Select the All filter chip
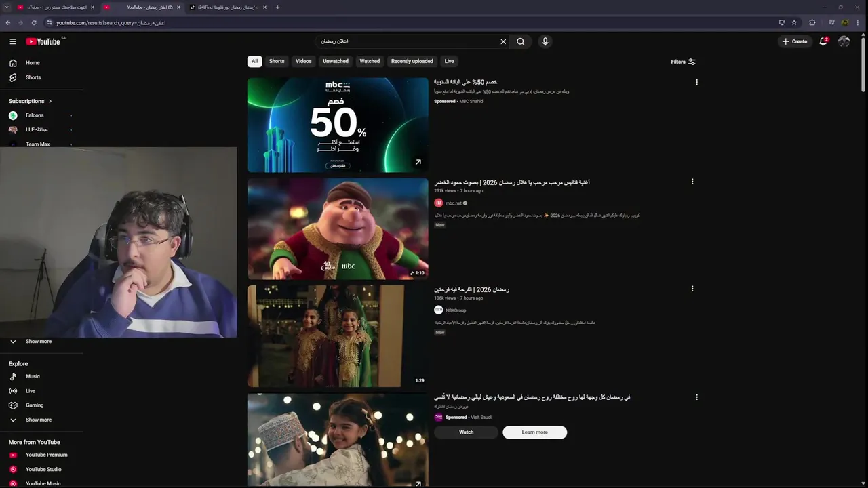Screen dimensions: 868x488 (255, 61)
